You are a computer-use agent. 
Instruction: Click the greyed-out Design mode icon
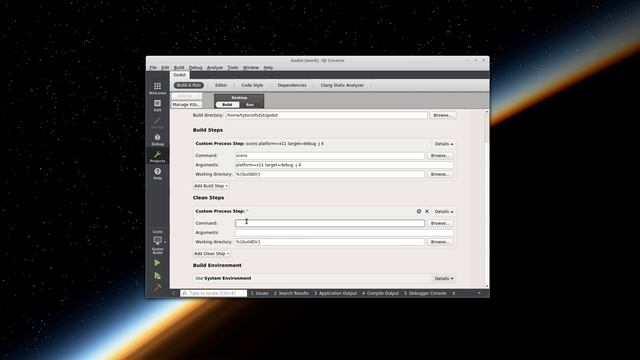(x=157, y=122)
